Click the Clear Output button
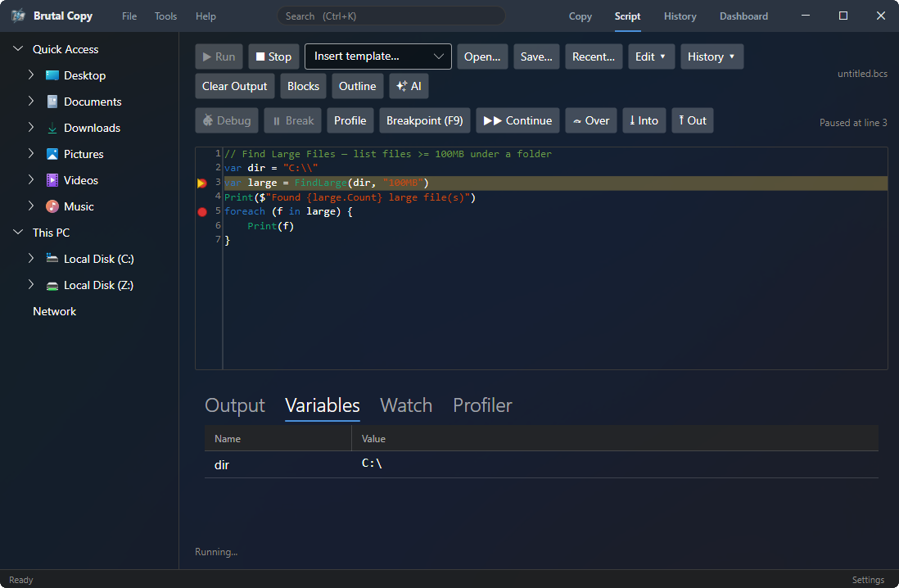The width and height of the screenshot is (899, 588). pyautogui.click(x=234, y=86)
